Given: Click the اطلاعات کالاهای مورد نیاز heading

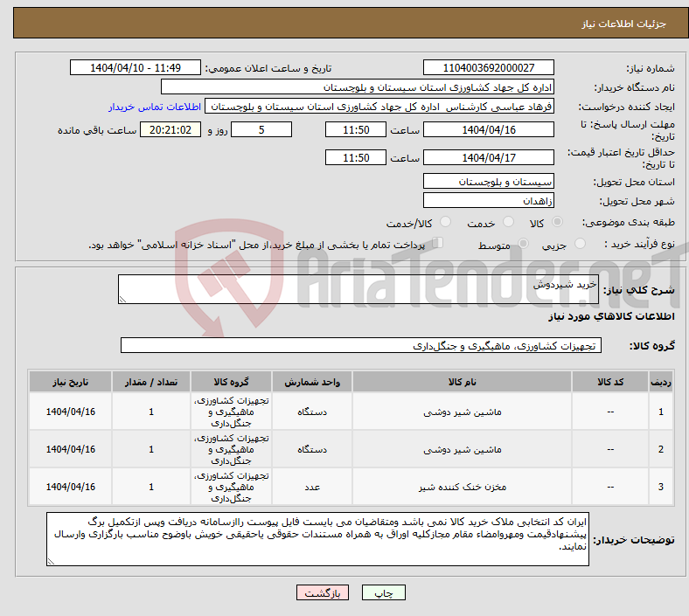Looking at the screenshot, I should 611,316.
